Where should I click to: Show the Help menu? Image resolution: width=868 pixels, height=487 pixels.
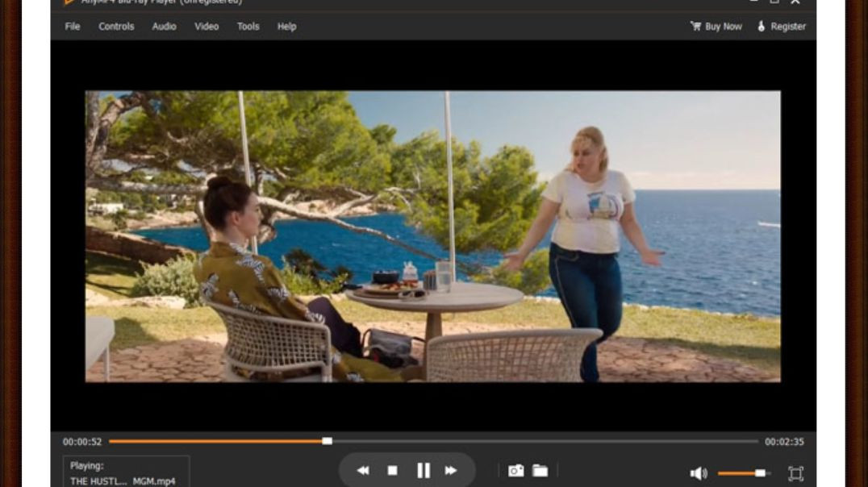coord(286,27)
